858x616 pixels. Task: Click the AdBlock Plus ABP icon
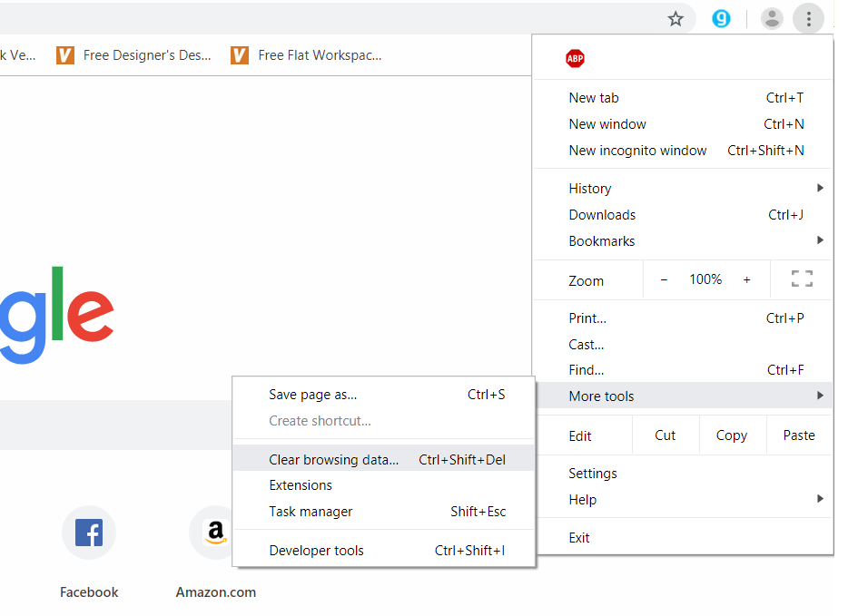tap(575, 59)
